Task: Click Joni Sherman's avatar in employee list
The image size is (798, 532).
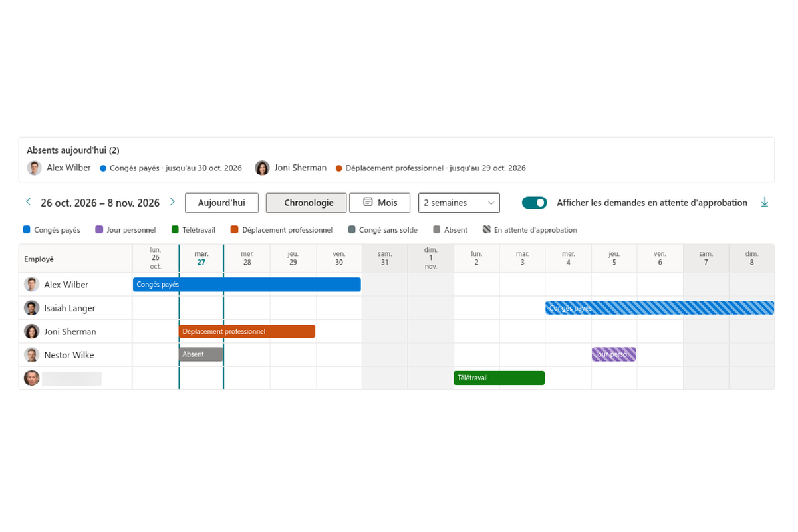Action: (x=32, y=331)
